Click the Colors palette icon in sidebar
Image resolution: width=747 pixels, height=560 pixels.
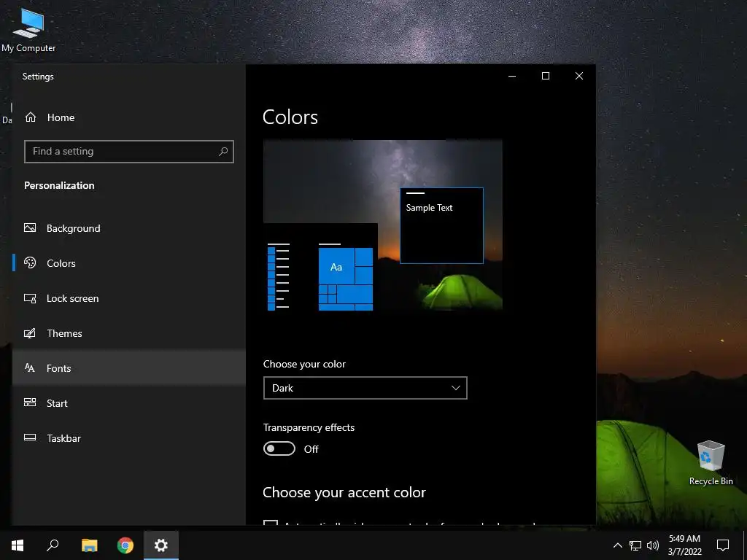[x=30, y=262]
